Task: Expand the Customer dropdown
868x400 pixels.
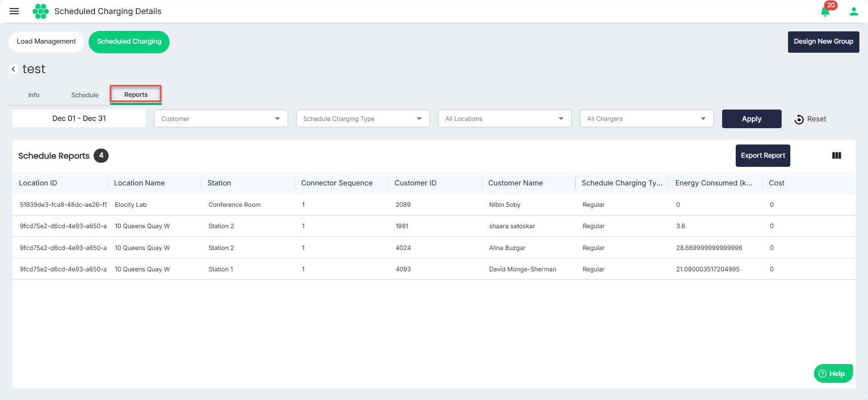Action: click(221, 119)
